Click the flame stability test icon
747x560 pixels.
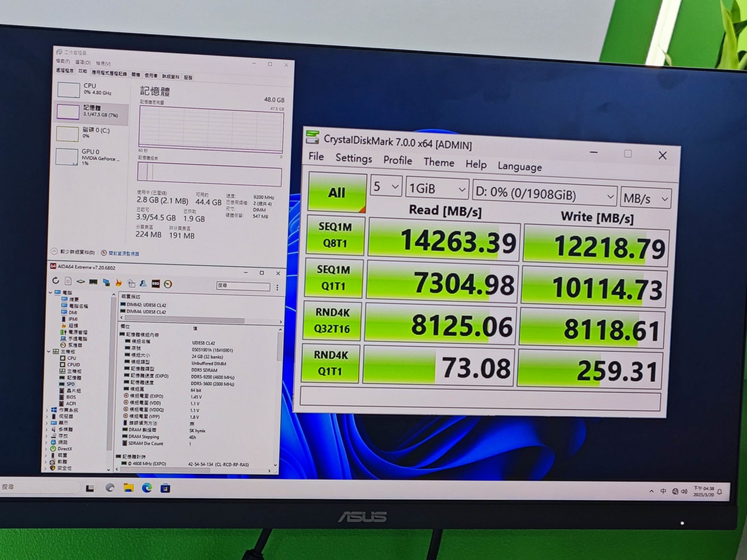pos(119,283)
